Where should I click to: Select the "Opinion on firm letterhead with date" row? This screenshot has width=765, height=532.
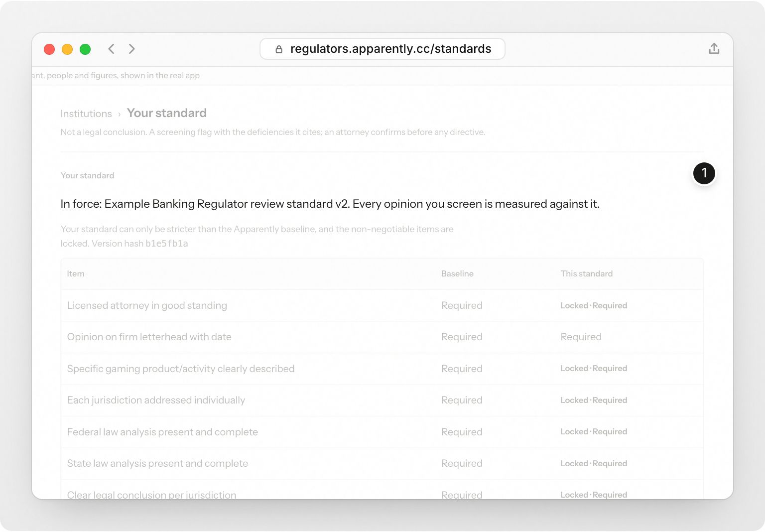click(x=382, y=337)
